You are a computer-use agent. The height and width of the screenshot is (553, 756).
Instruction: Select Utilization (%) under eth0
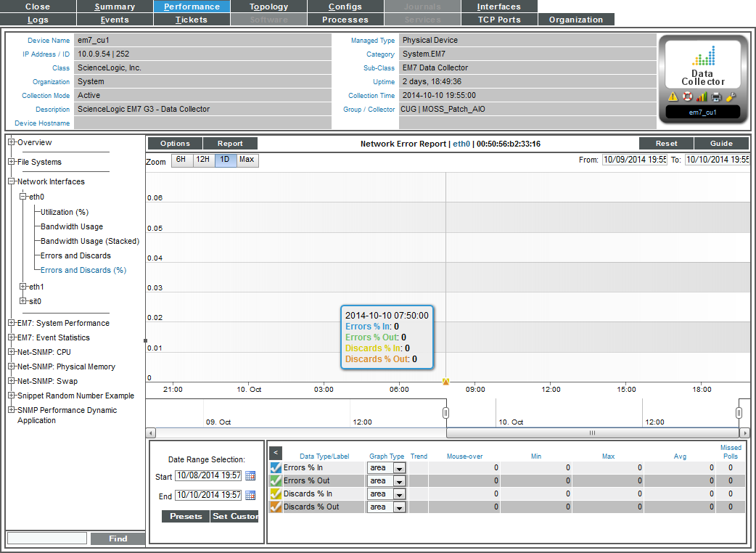pyautogui.click(x=65, y=212)
